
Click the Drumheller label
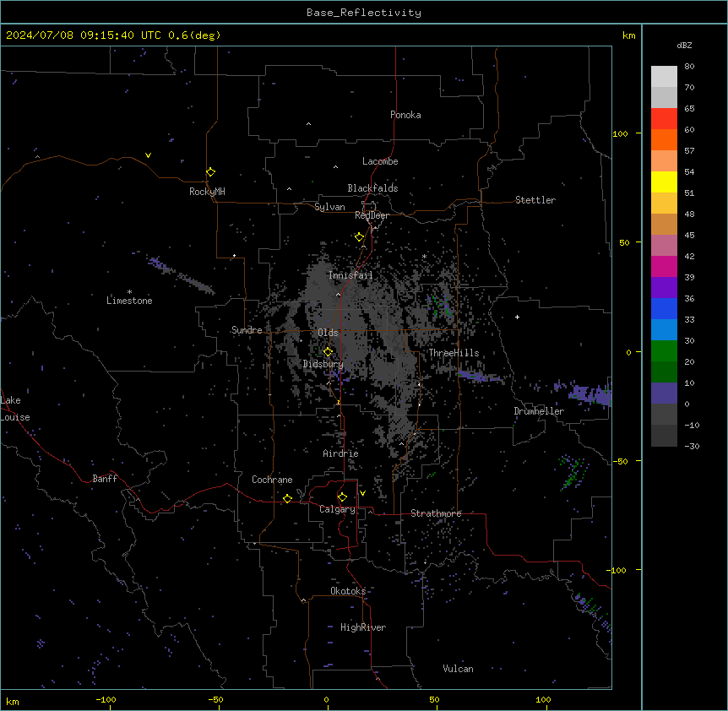click(x=539, y=411)
